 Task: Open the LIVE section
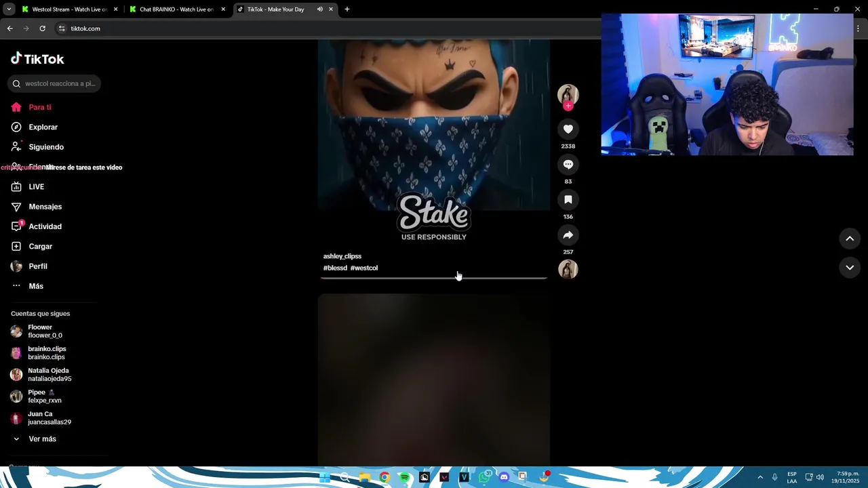[28, 187]
